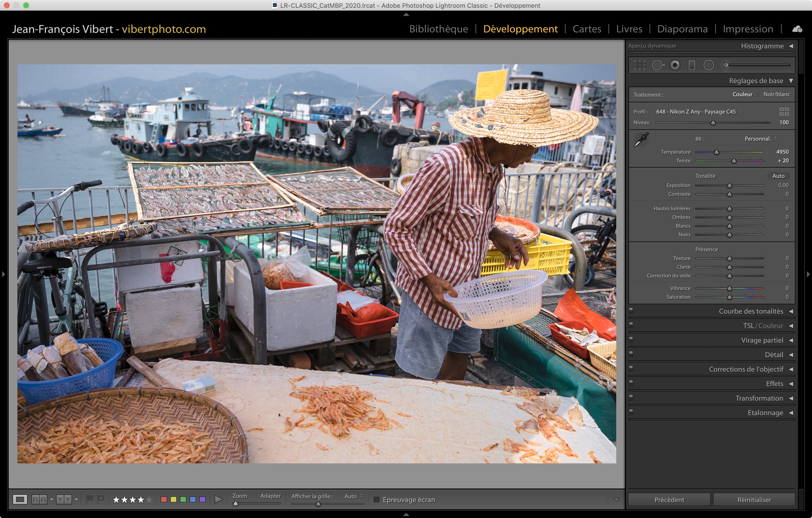Pick the white balance eyedropper tool
Viewport: 812px width, 518px height.
[641, 139]
